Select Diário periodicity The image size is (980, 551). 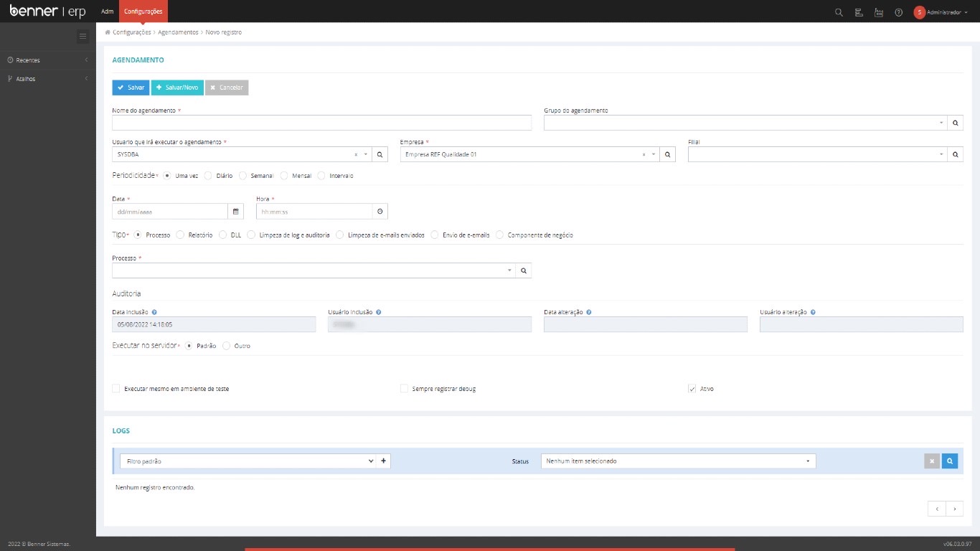(208, 176)
